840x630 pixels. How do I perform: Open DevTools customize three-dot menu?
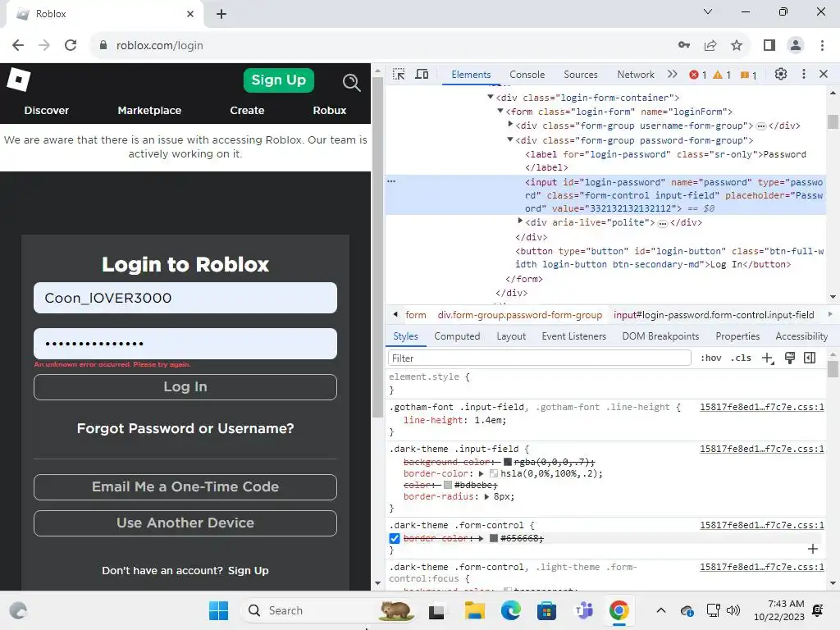[x=803, y=74]
